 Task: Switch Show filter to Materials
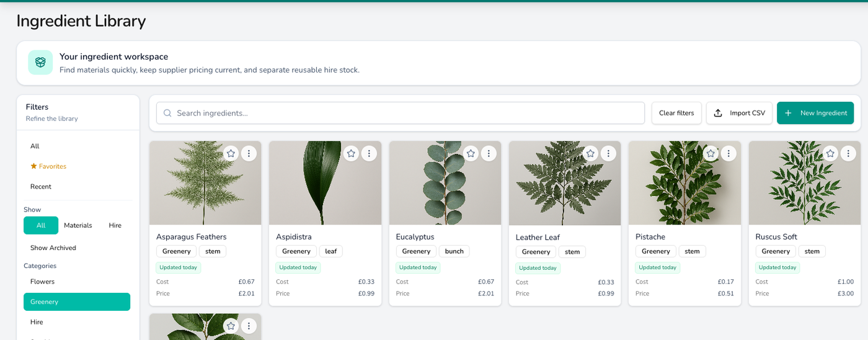point(78,225)
